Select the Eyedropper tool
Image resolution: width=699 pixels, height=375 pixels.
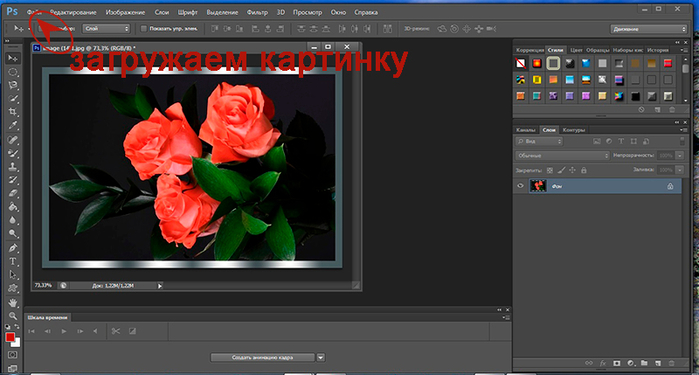pyautogui.click(x=12, y=126)
